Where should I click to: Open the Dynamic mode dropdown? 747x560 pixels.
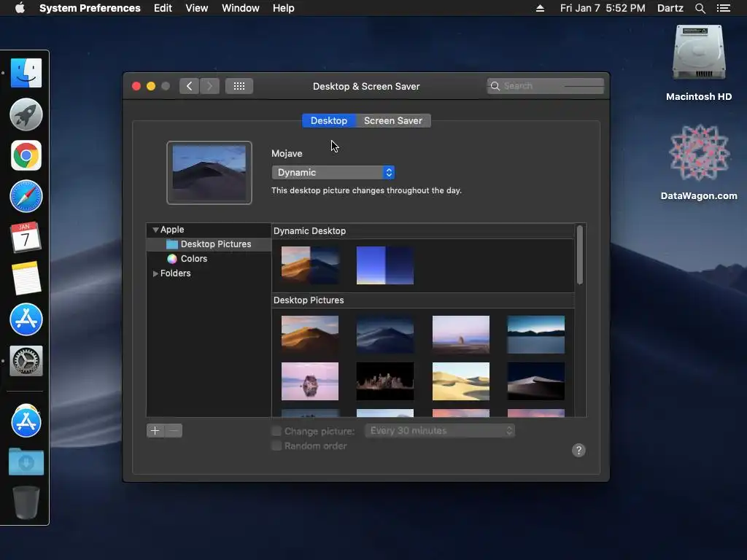coord(333,172)
